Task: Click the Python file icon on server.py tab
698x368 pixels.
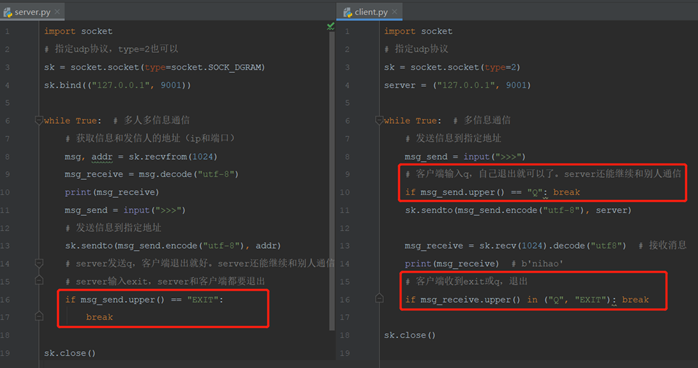Action: pyautogui.click(x=8, y=12)
